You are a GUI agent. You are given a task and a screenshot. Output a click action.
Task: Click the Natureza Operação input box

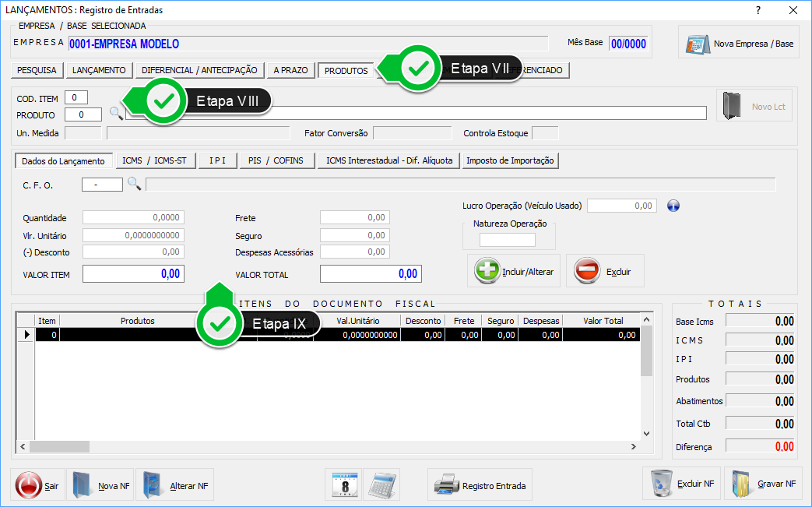tap(507, 240)
